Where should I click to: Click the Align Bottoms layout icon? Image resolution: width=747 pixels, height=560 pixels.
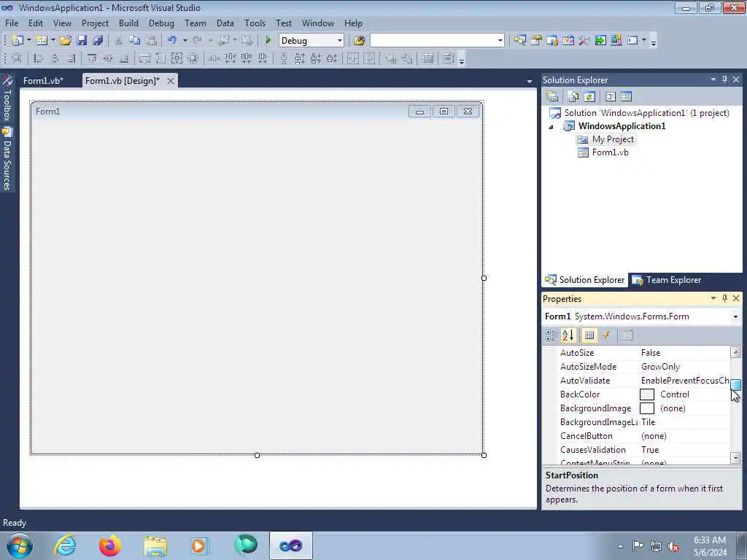click(x=124, y=58)
